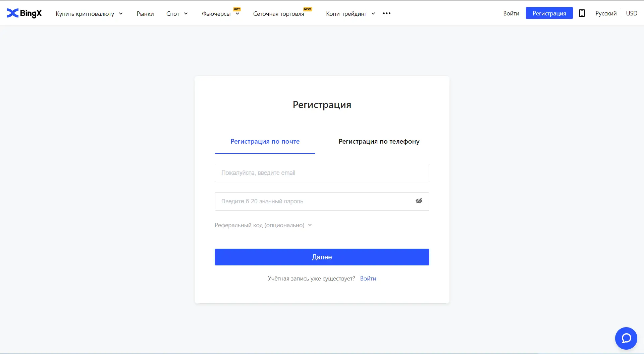Change the USD currency setting
Image resolution: width=644 pixels, height=354 pixels.
click(x=631, y=13)
